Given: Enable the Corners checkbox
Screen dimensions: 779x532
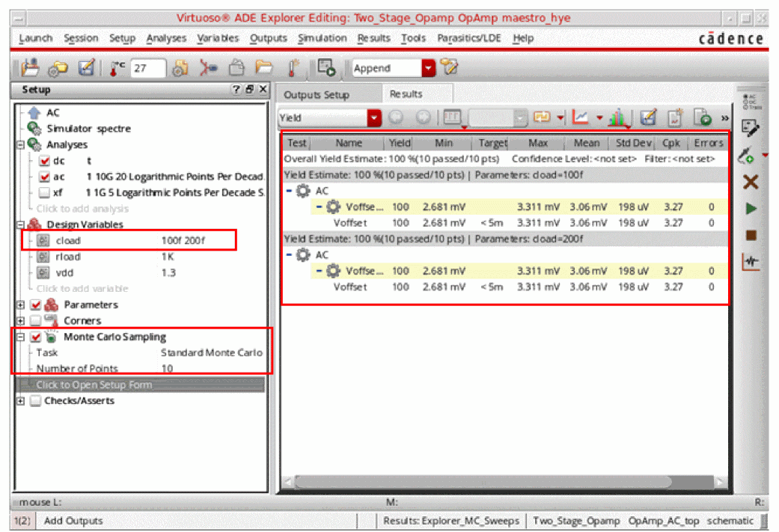Looking at the screenshot, I should click(x=35, y=320).
